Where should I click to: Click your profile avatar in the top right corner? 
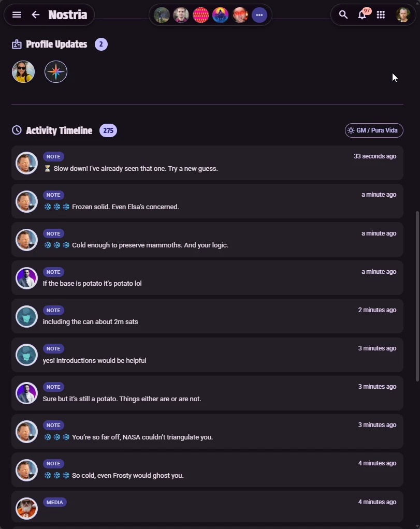coord(402,14)
